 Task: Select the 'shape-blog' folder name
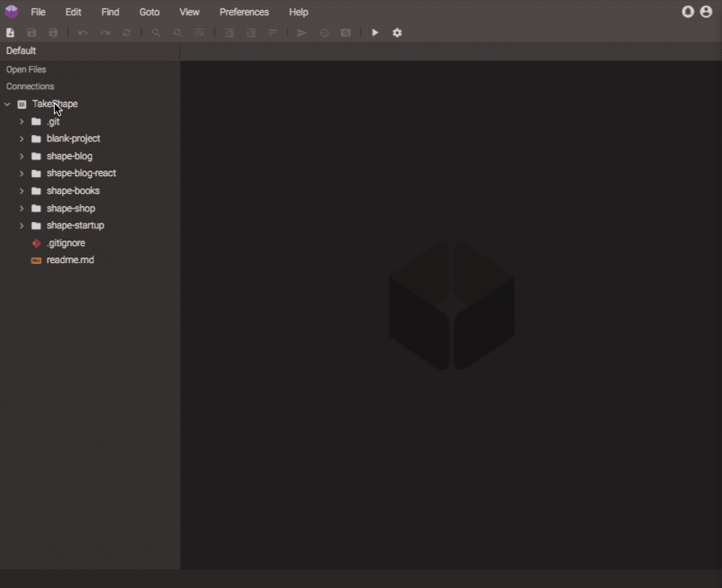[69, 156]
